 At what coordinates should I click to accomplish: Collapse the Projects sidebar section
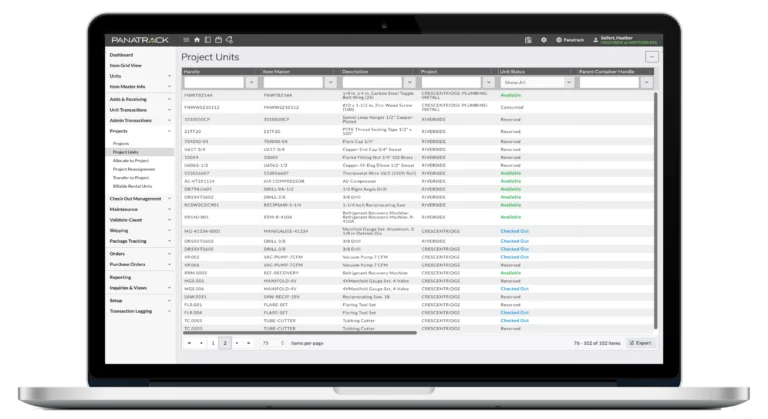click(140, 131)
